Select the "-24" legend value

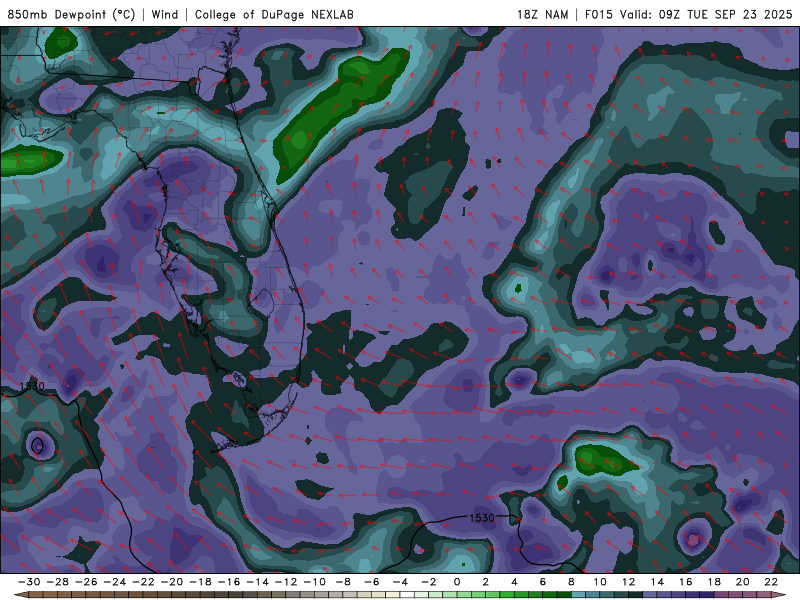pos(115,582)
